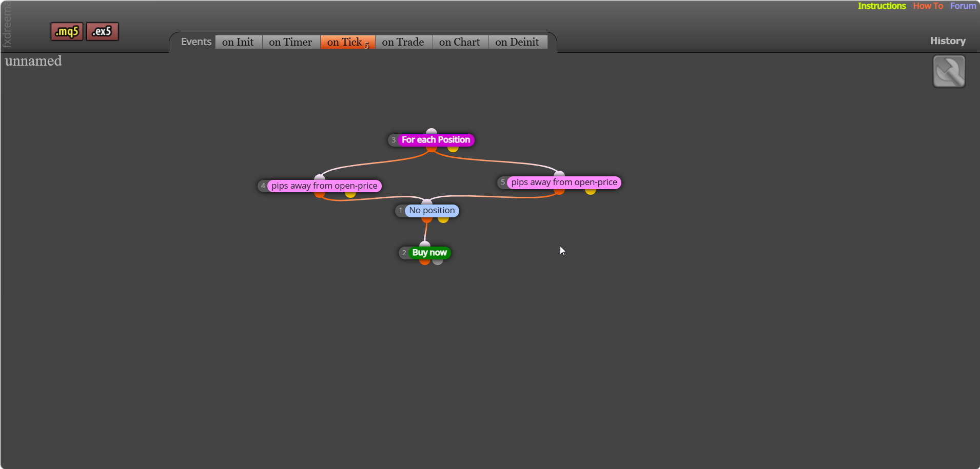The width and height of the screenshot is (980, 469).
Task: Click orange output connector of block 4
Action: point(320,194)
